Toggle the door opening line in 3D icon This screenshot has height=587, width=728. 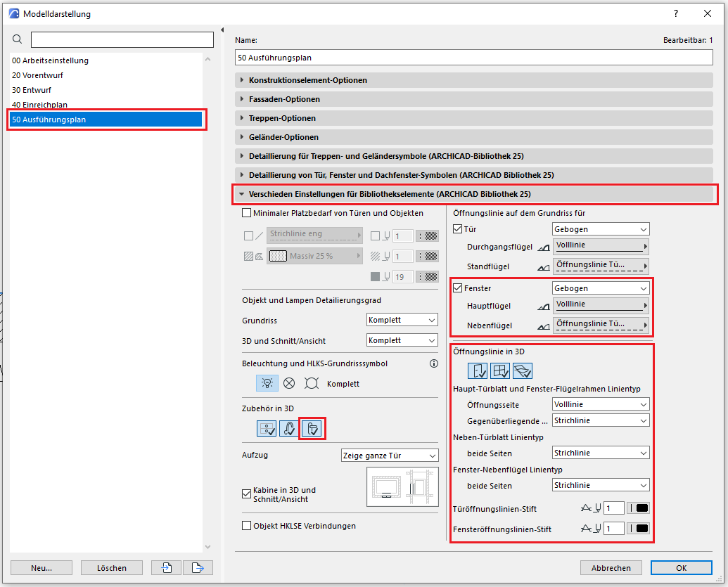point(478,370)
